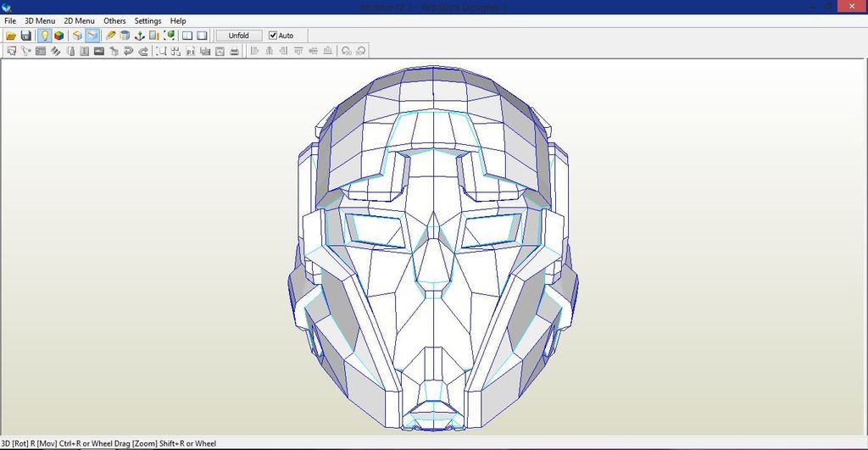Select the arrow select-and-move tool
This screenshot has height=450, width=868.
(12, 51)
